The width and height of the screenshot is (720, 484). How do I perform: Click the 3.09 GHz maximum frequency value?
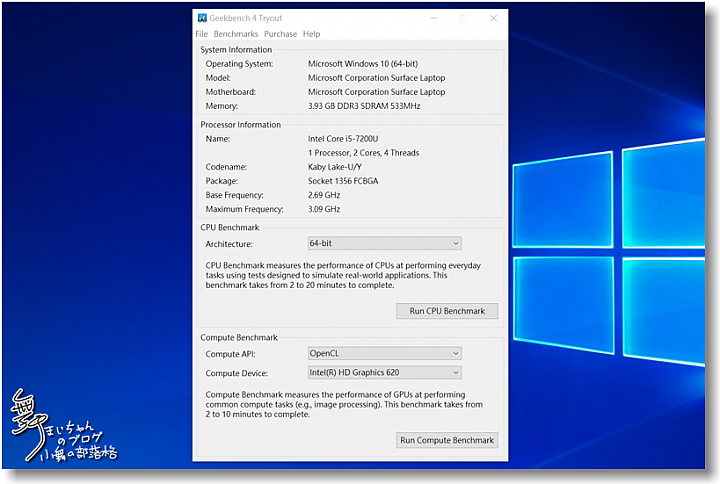324,209
